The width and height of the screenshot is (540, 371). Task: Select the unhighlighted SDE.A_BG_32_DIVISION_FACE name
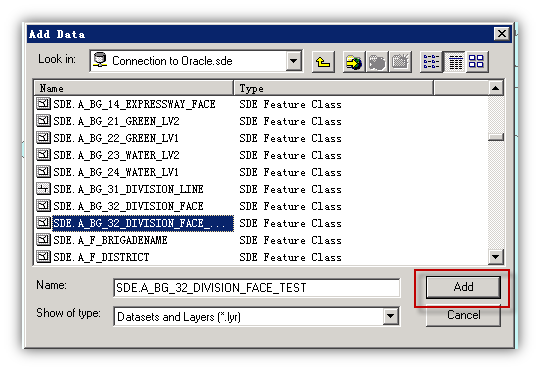point(128,206)
